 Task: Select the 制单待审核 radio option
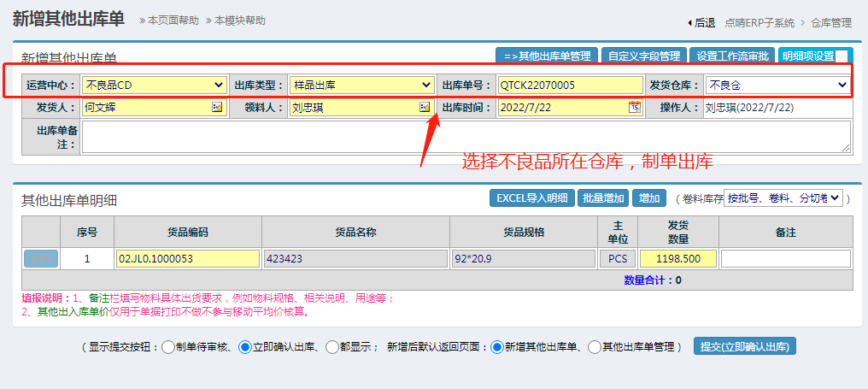(x=168, y=347)
